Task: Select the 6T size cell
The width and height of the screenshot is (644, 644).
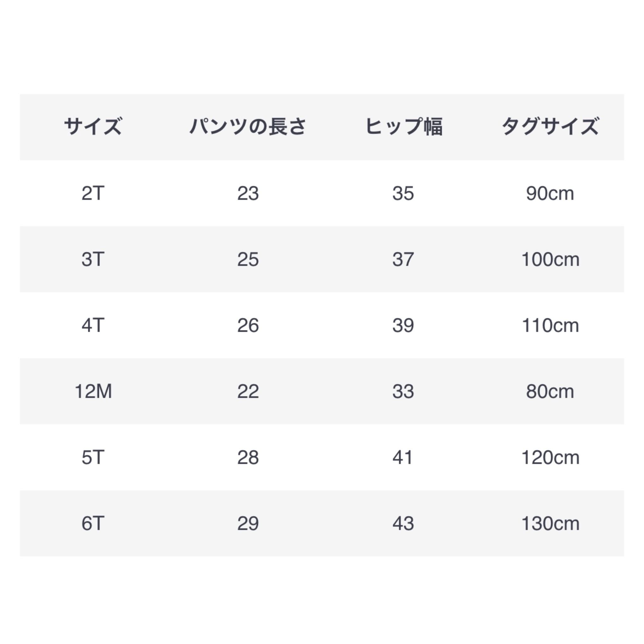Action: click(93, 523)
